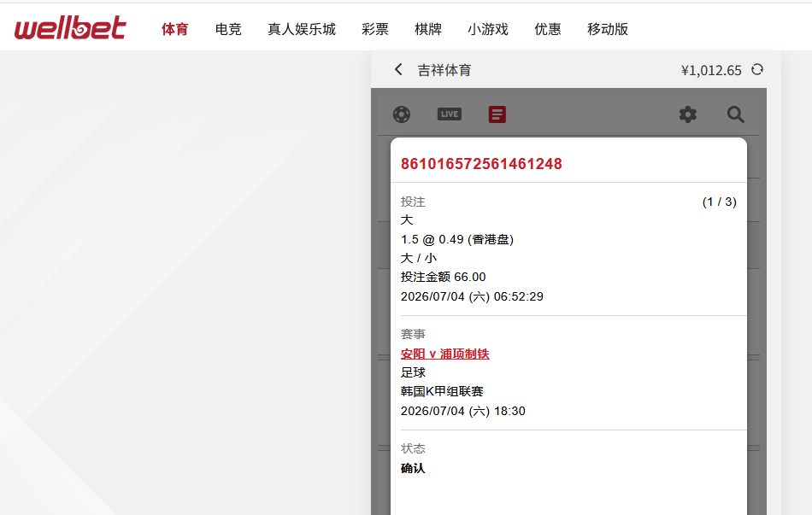Click the 1.5 @ 0.49 (香港盘) odds line

pyautogui.click(x=456, y=240)
